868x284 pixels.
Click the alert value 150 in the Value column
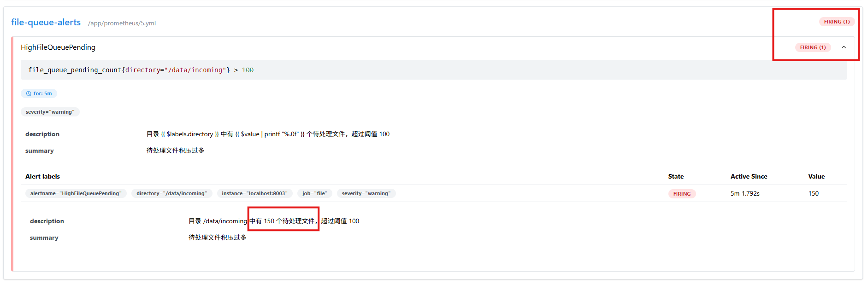coord(813,193)
